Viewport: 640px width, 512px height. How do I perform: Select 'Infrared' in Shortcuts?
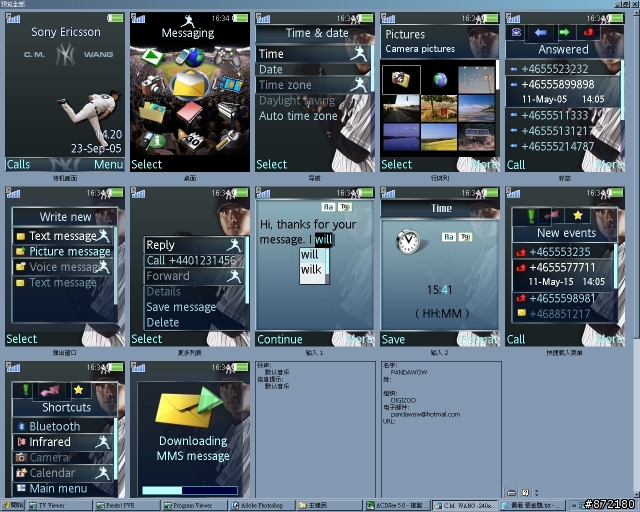(63, 442)
